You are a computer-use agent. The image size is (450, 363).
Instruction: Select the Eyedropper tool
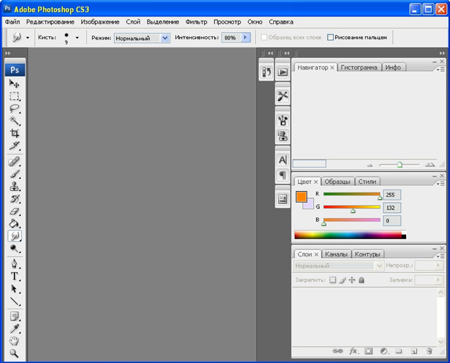[14, 329]
